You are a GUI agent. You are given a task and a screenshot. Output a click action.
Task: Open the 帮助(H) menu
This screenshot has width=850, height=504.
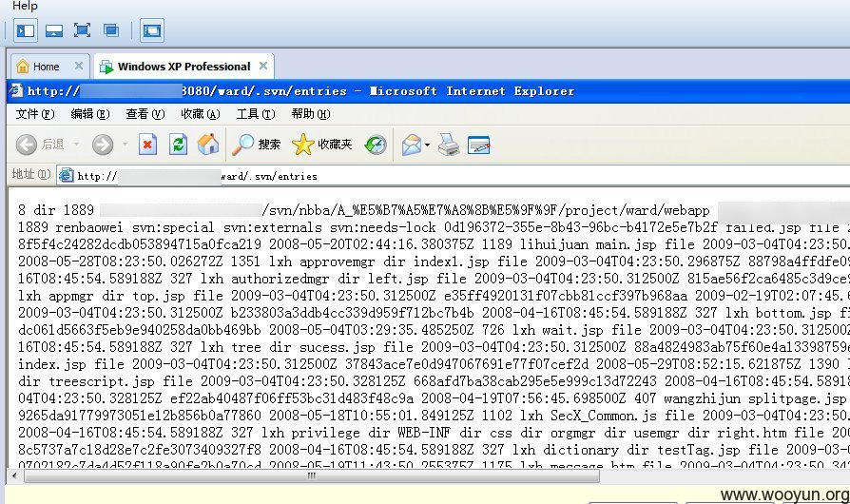[x=311, y=114]
